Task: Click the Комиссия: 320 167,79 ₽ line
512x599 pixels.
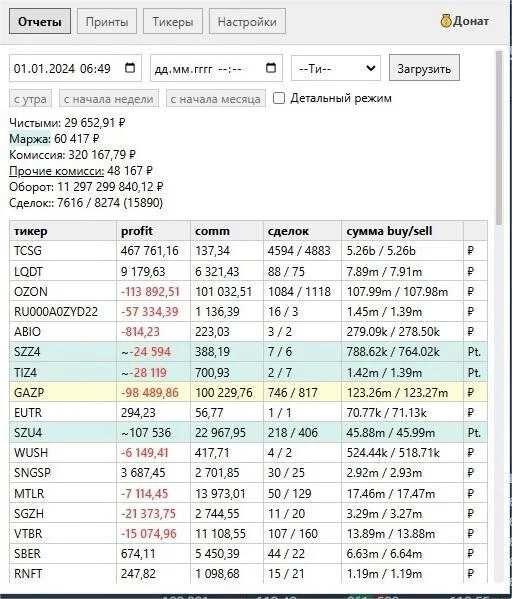Action: 72,155
